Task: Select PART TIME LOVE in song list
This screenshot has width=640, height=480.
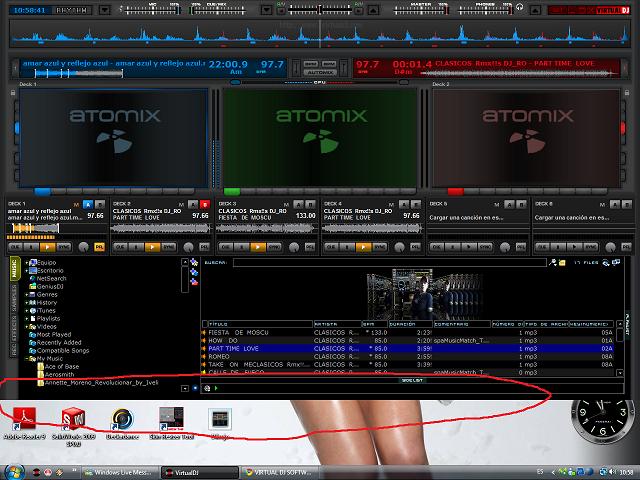Action: 233,349
